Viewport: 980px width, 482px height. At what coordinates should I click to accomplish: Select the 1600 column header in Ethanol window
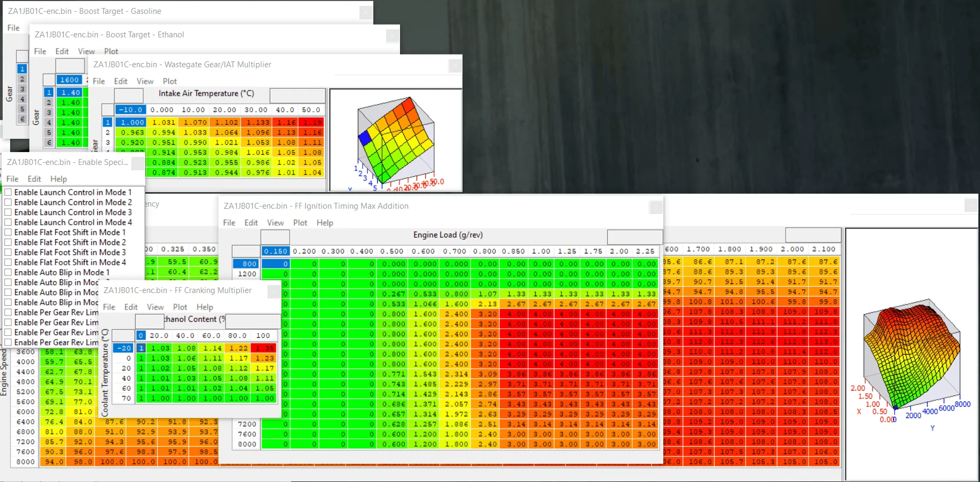70,80
